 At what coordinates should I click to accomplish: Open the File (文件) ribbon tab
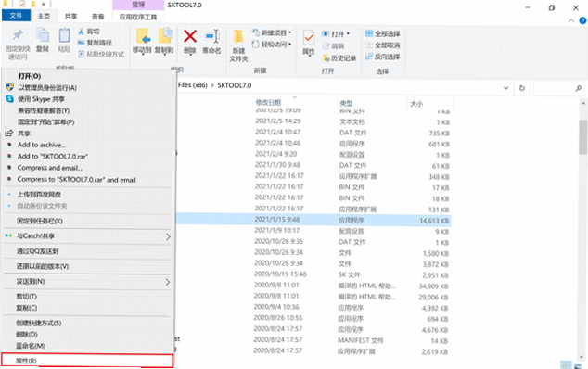tap(16, 16)
